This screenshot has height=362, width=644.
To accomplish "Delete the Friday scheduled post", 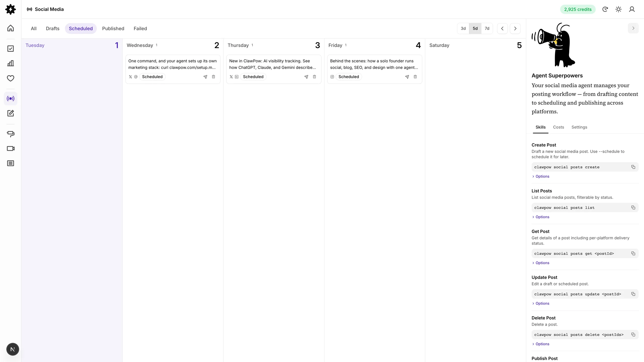I will [x=415, y=77].
